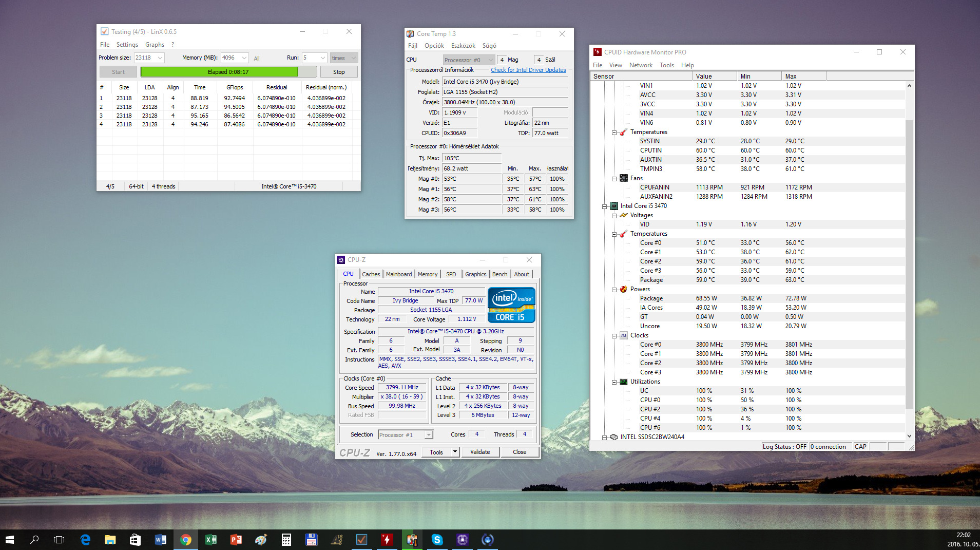Open Skype from the taskbar
Screen dimensions: 980x550
point(437,539)
